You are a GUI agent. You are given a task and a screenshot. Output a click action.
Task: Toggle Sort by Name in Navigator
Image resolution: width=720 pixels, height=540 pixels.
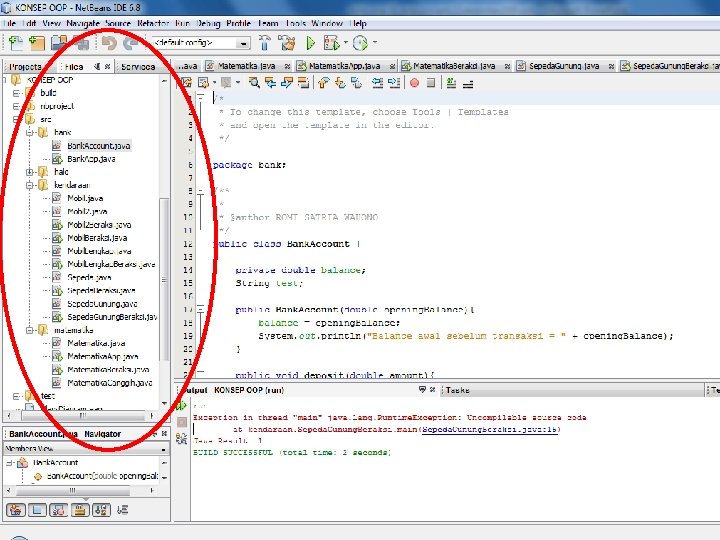101,509
